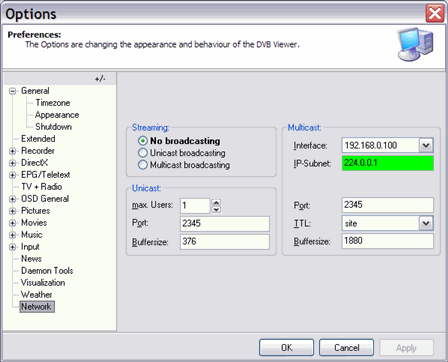Select the OSD General tree label
Viewport: 448px width, 362px height.
pyautogui.click(x=45, y=199)
